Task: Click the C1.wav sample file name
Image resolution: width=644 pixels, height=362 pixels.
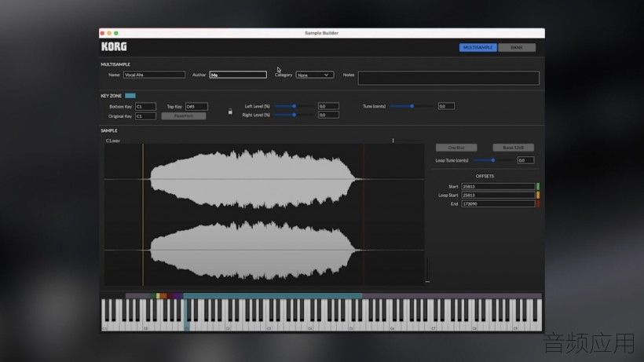Action: [x=113, y=141]
